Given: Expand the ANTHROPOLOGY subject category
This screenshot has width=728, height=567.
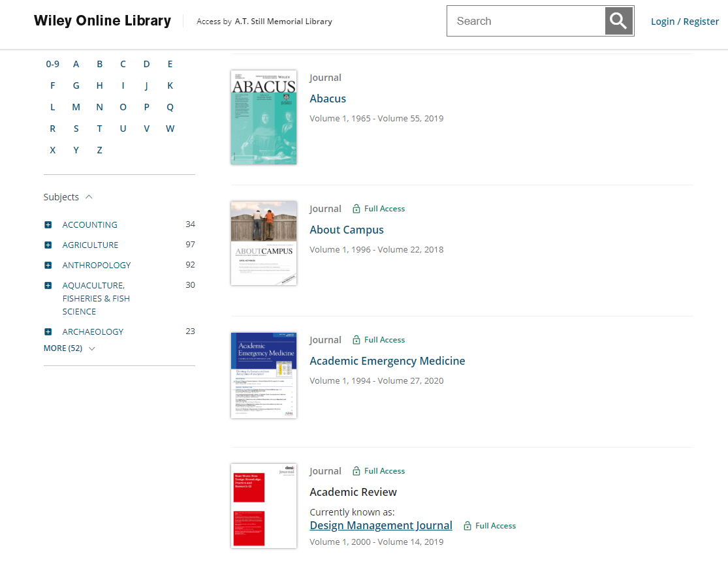Looking at the screenshot, I should coord(48,264).
